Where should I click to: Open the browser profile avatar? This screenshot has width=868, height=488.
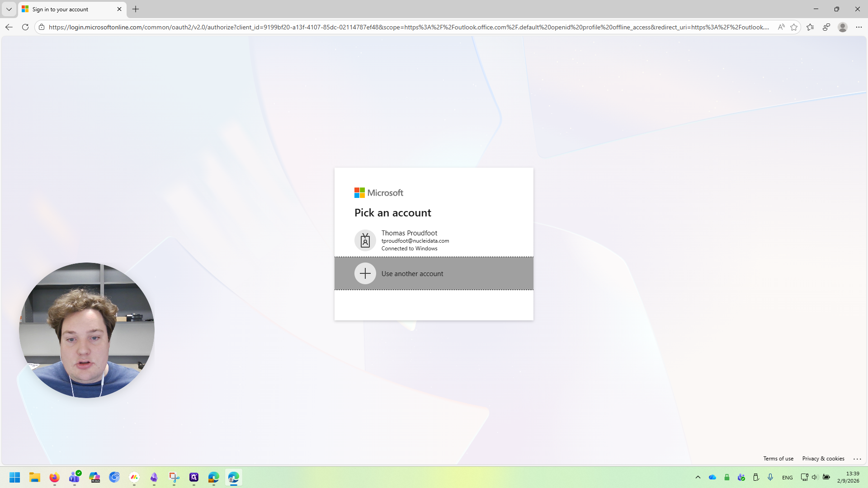tap(843, 27)
